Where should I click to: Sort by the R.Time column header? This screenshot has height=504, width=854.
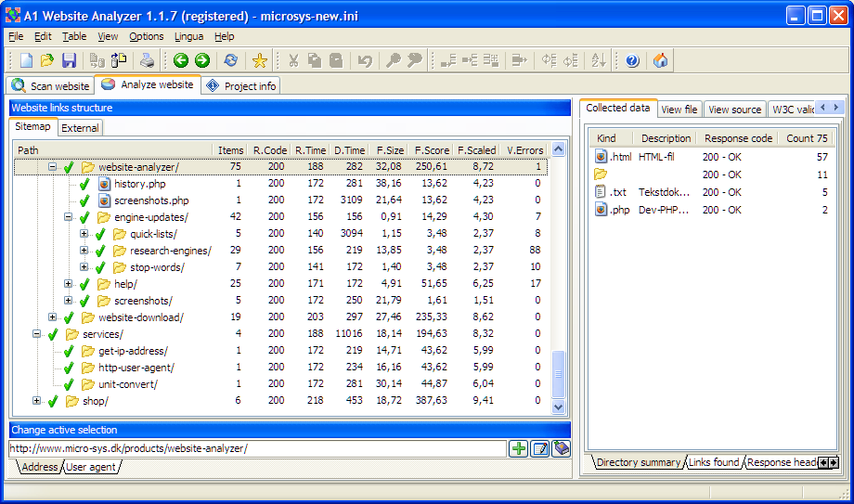[310, 149]
